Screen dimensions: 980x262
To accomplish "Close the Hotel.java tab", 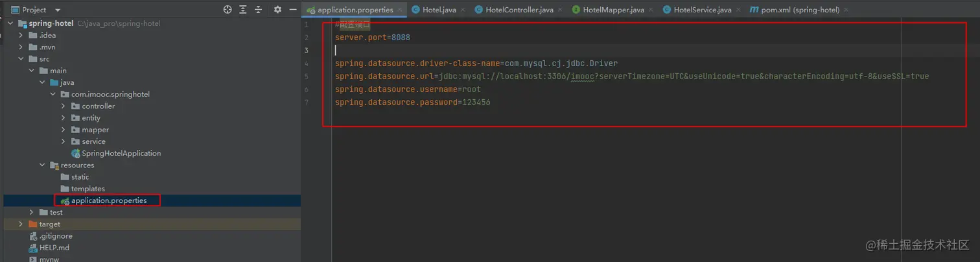I will (x=463, y=10).
